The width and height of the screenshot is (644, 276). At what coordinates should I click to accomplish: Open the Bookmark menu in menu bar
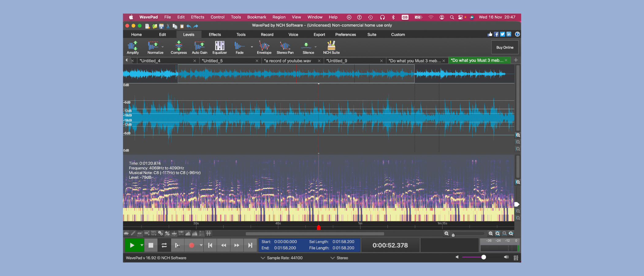[256, 17]
